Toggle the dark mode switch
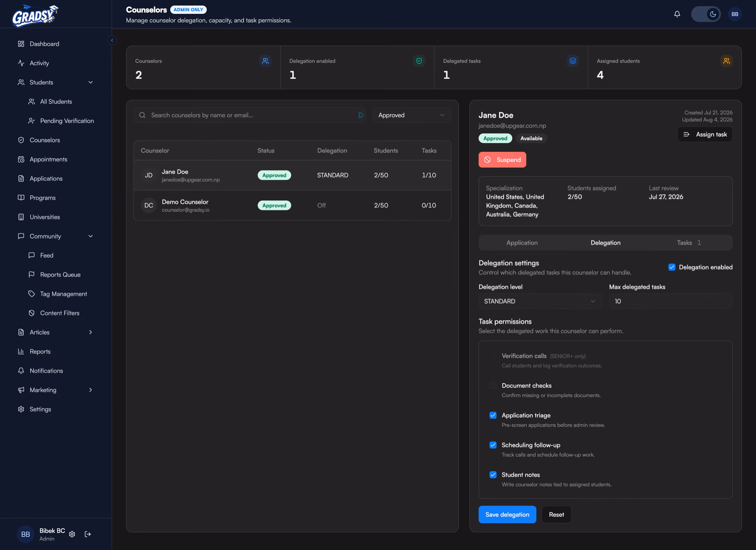This screenshot has width=756, height=550. point(706,14)
